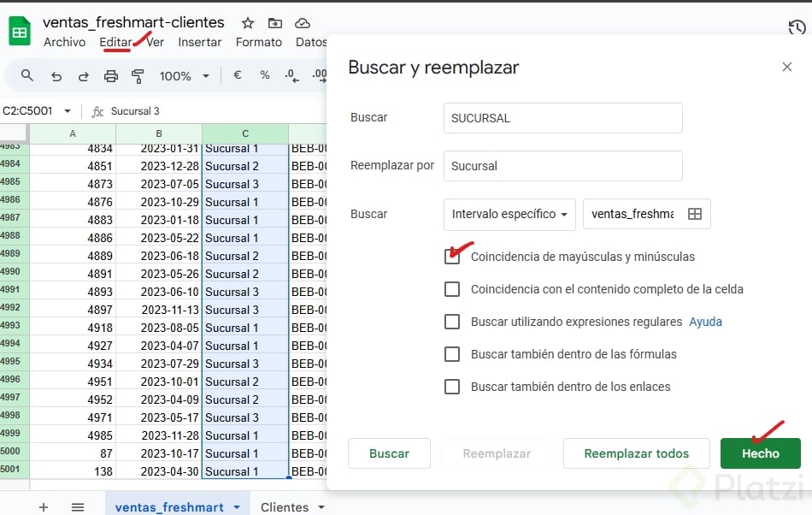
Task: Click the Reemplazar por field
Action: (x=563, y=166)
